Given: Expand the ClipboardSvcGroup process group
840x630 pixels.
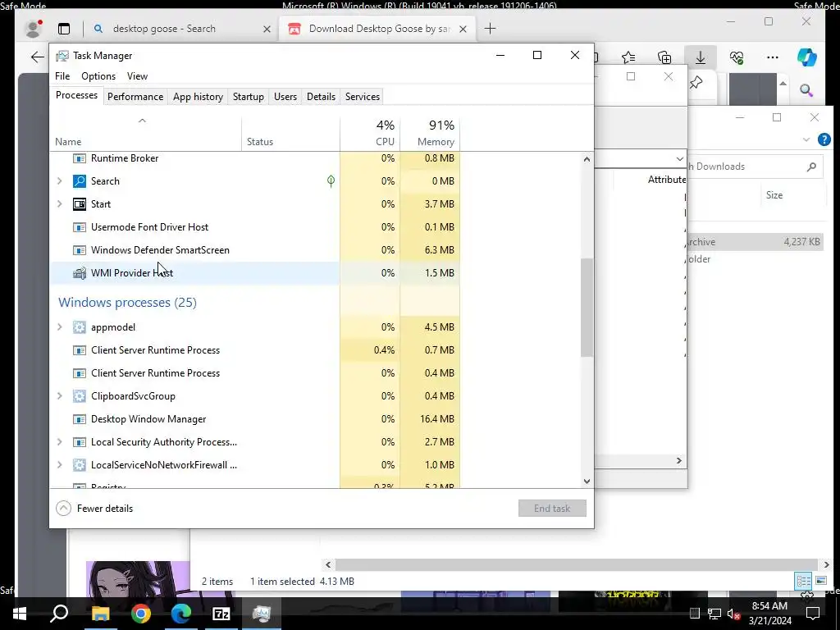Looking at the screenshot, I should [x=59, y=396].
